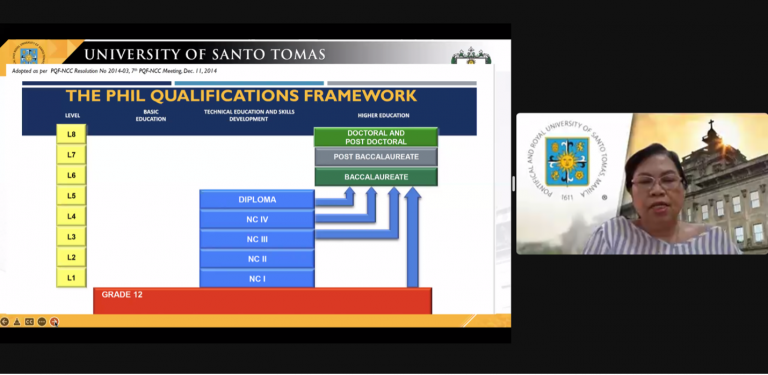The width and height of the screenshot is (768, 375).
Task: Click the Doctoral and Post Doctoral box
Action: click(x=376, y=137)
